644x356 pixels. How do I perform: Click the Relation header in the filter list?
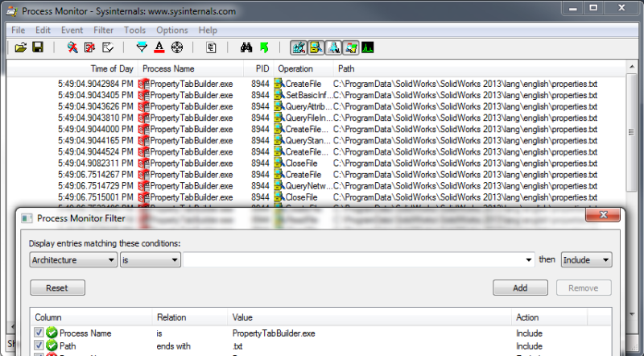190,317
